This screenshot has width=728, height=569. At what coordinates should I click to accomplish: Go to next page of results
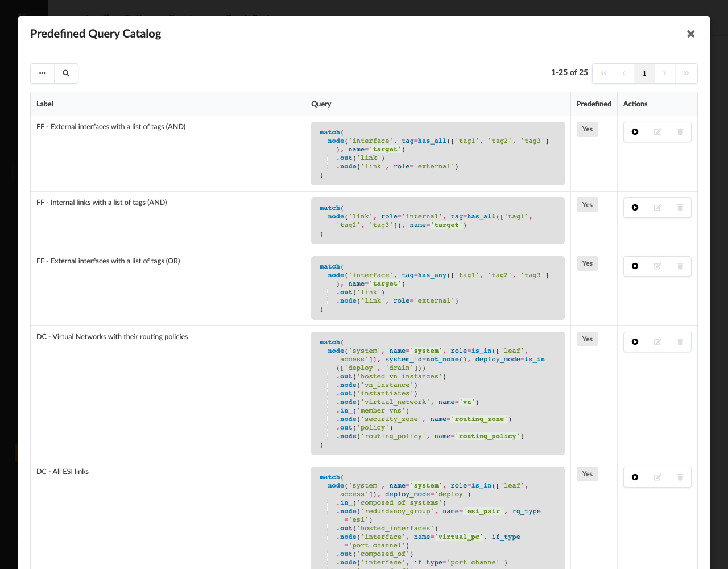(665, 73)
